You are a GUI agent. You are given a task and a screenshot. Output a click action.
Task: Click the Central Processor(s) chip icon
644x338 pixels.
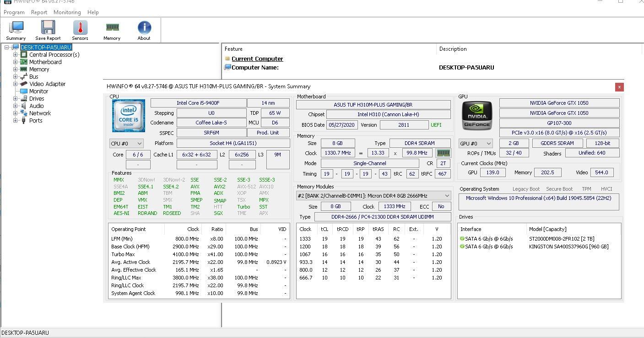[x=24, y=54]
